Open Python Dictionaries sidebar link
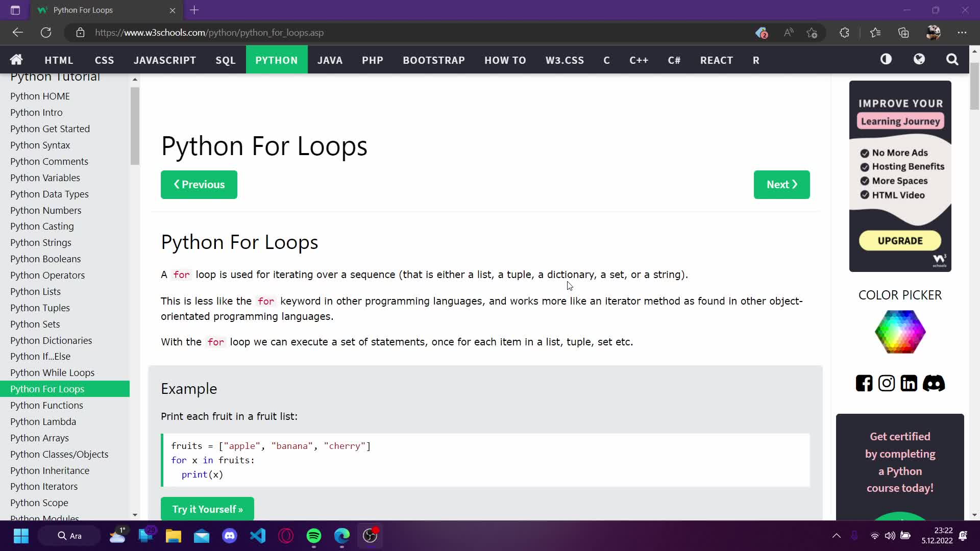Screen dimensions: 980x551 pos(65,340)
